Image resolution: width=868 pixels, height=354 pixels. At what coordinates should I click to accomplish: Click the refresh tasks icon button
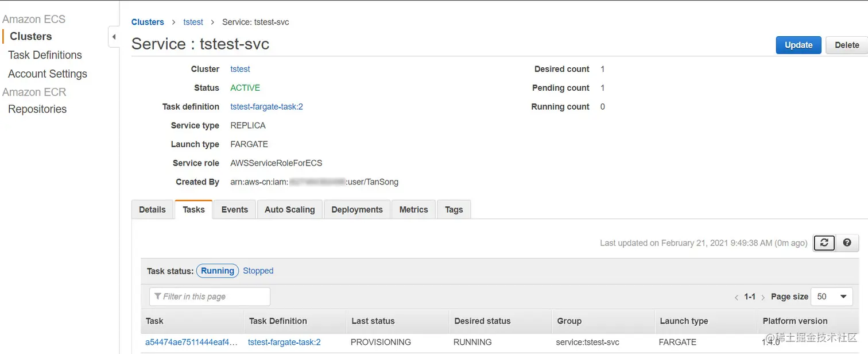tap(824, 243)
